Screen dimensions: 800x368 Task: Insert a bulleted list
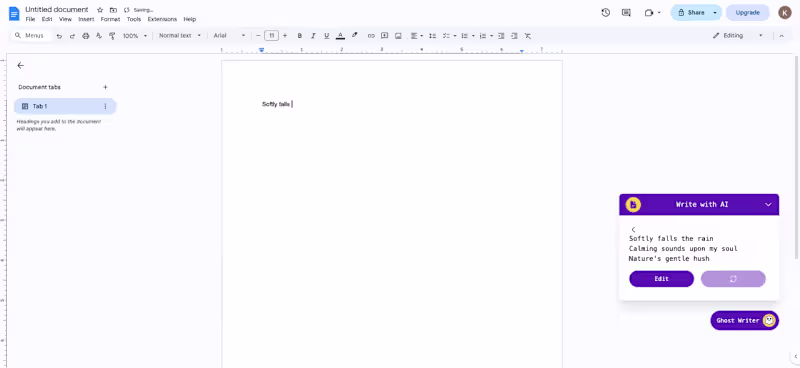pos(464,36)
